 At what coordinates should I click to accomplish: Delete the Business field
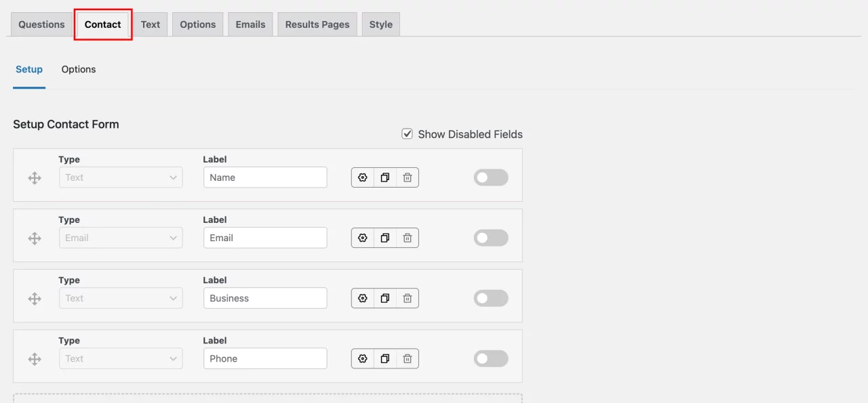[x=407, y=297]
